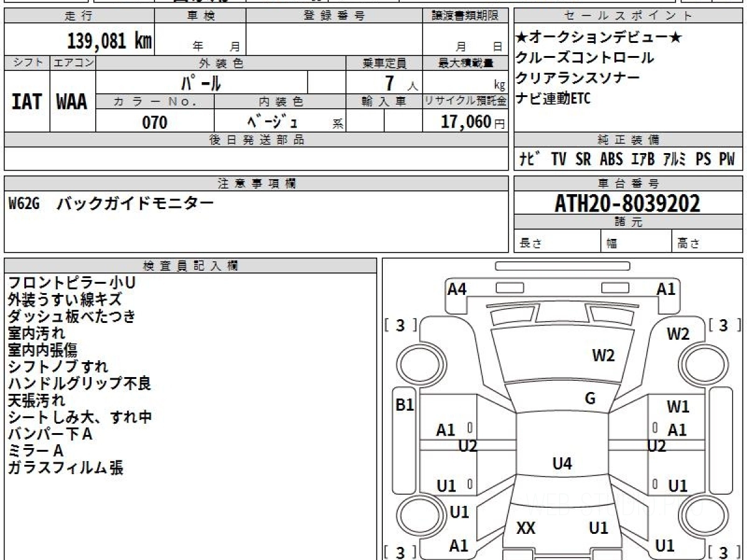The width and height of the screenshot is (747, 560).
Task: Click the ガラスフィルム張 note
Action: pos(65,467)
